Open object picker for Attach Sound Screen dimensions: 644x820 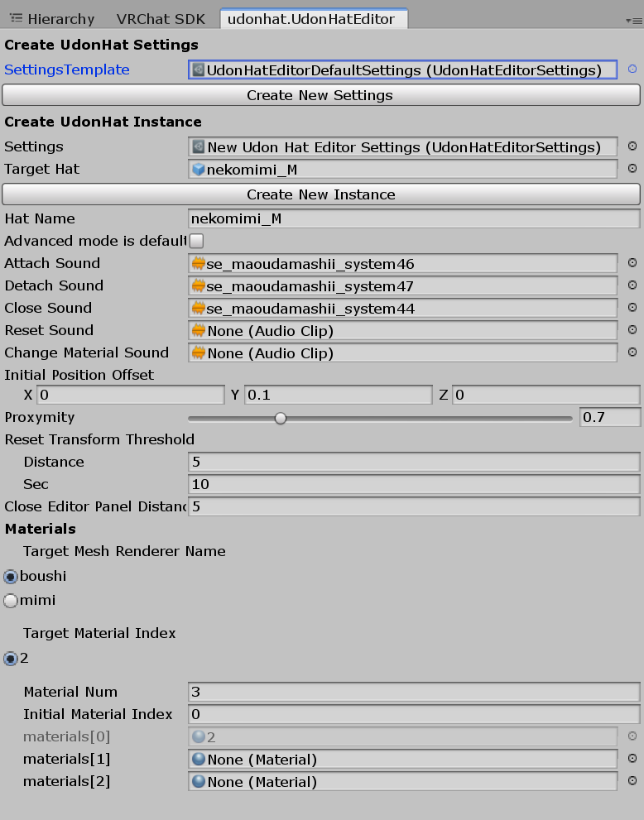[632, 262]
